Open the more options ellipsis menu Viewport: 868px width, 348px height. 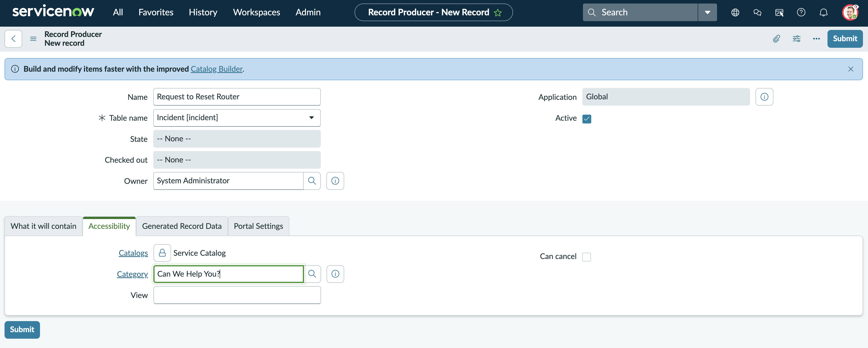tap(816, 39)
